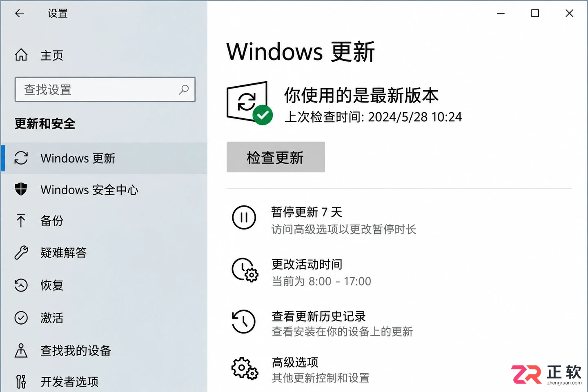The height and width of the screenshot is (392, 588).
Task: Click the Developer options sliders icon
Action: 21,382
